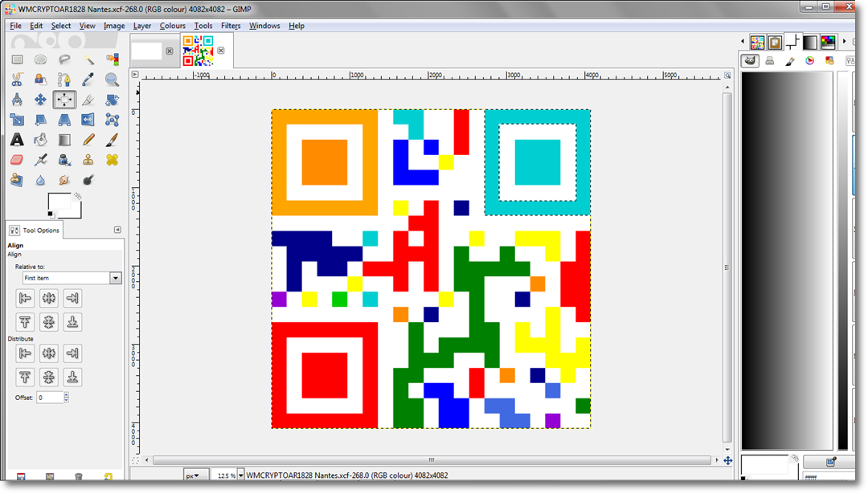
Task: Select the Rectangle Select tool
Action: [x=17, y=59]
